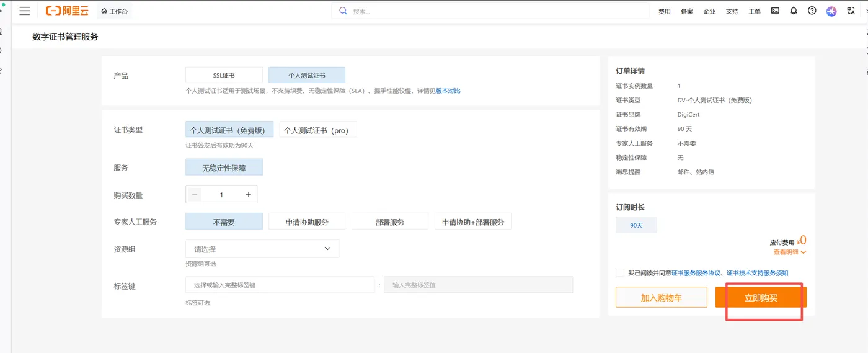Click the DigiCert brand value
868x353 pixels.
coord(689,114)
